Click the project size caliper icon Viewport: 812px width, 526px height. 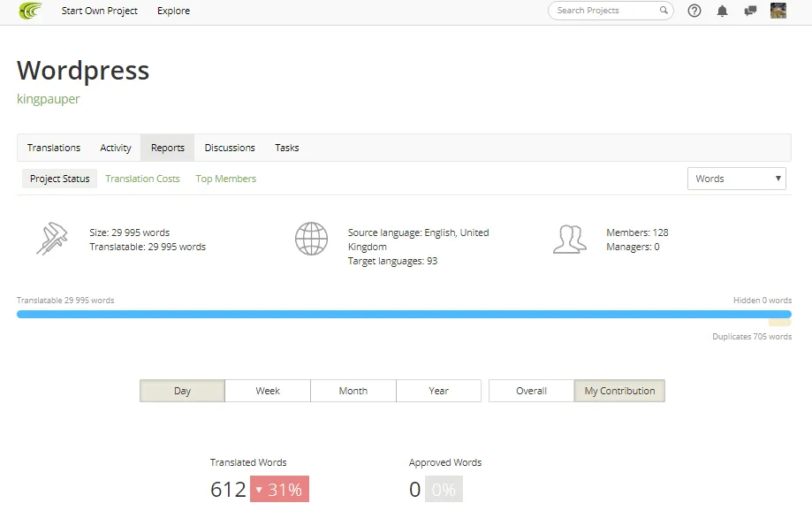52,239
